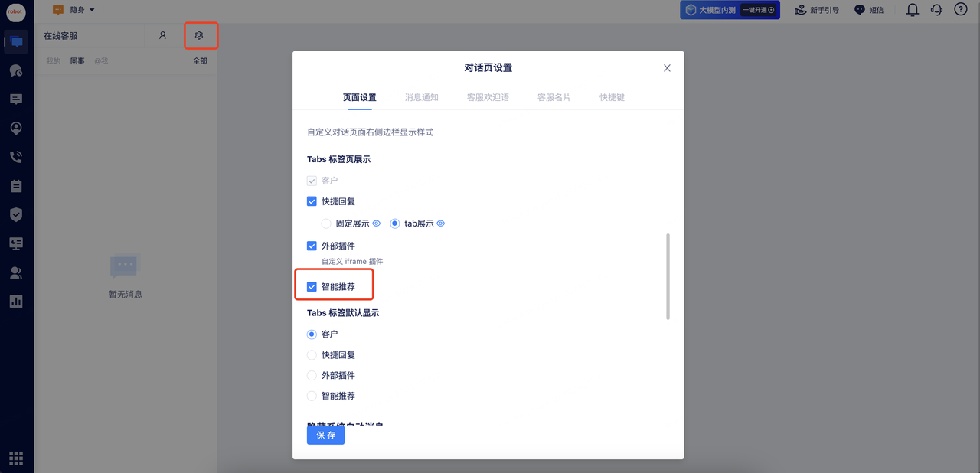
Task: Switch to the 客服名片 tab
Action: (x=554, y=97)
